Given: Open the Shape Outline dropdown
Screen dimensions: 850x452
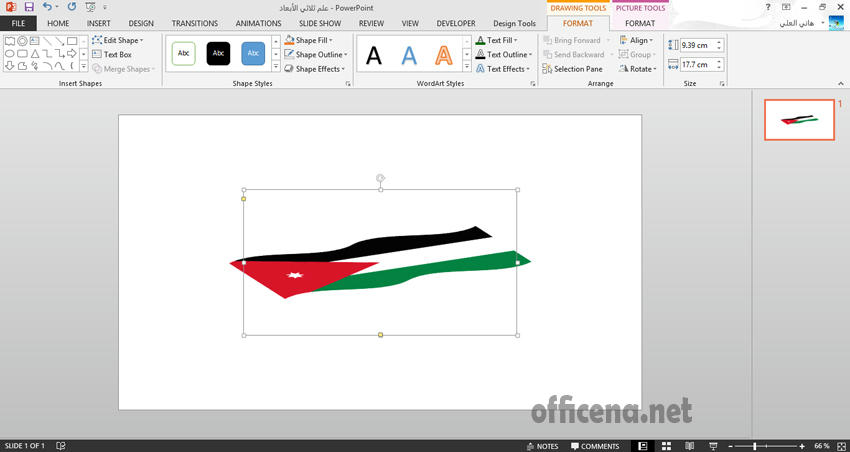Looking at the screenshot, I should coord(316,55).
